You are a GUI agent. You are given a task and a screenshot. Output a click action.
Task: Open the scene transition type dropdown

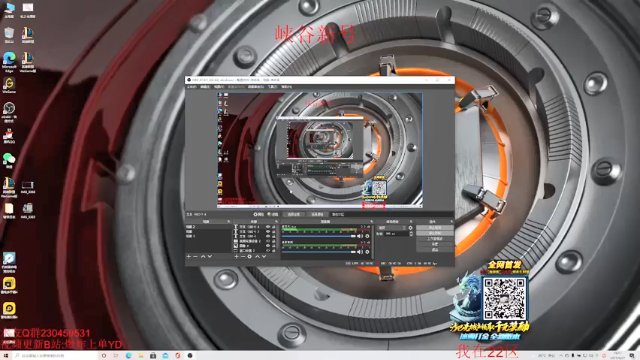pos(391,228)
